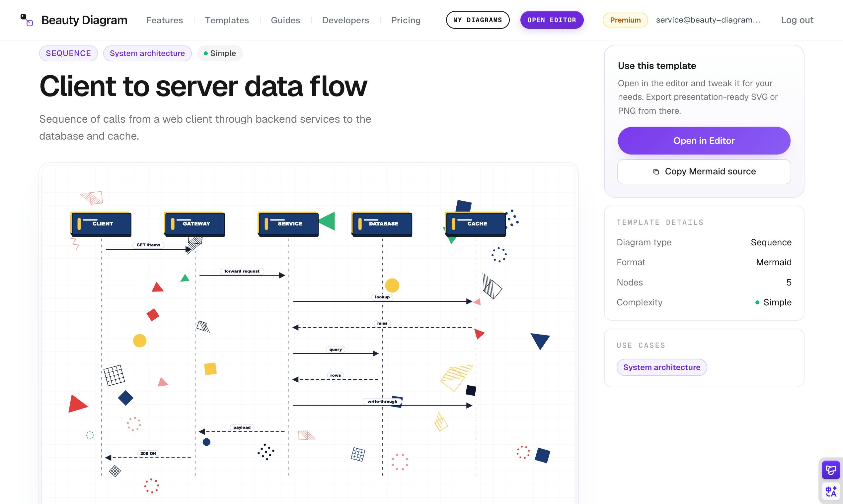Click the 'write-through' message label
The height and width of the screenshot is (504, 843).
pos(382,402)
